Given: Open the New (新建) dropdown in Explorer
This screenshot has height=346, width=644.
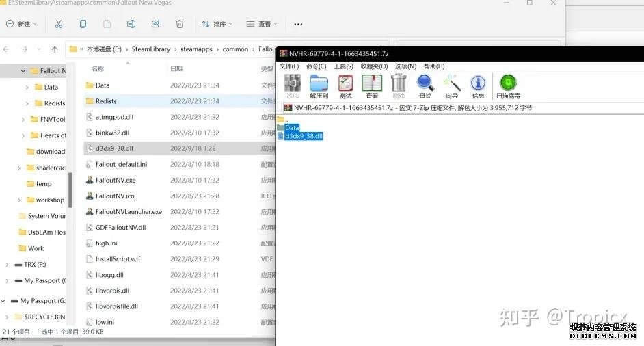Looking at the screenshot, I should (22, 24).
